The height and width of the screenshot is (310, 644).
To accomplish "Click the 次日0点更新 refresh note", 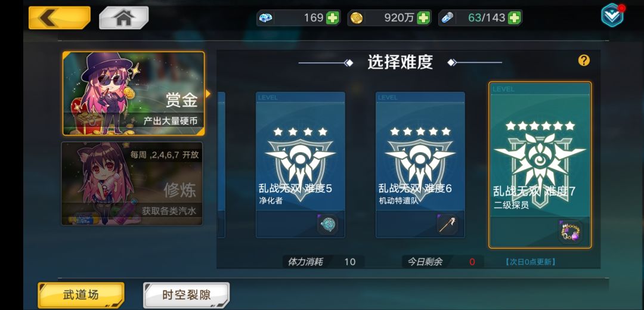I will coord(530,262).
